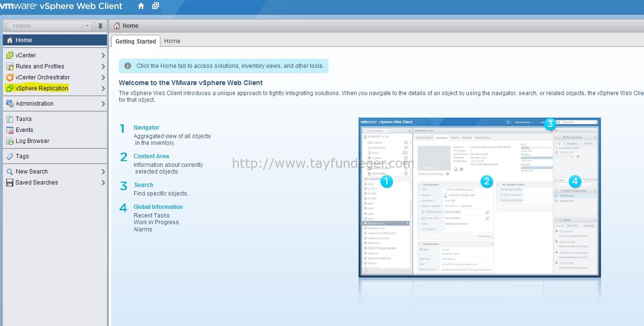Image resolution: width=644 pixels, height=326 pixels.
Task: Click the house icon in content title bar
Action: pyautogui.click(x=117, y=26)
